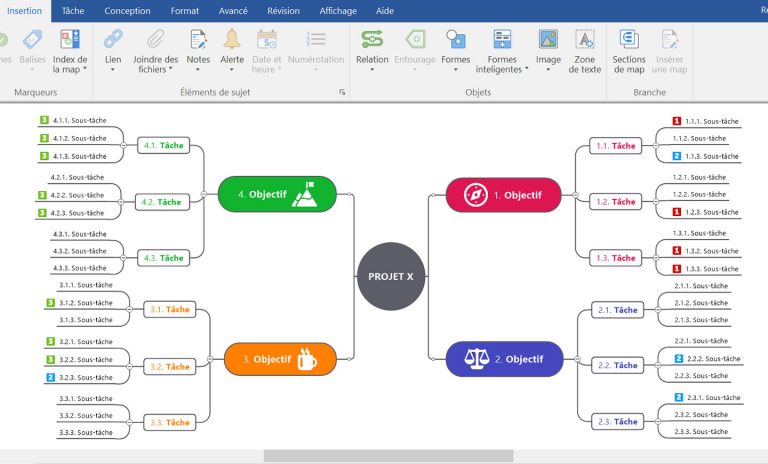Viewport: 768px width, 464px height.
Task: Open the Notes tool
Action: click(198, 40)
